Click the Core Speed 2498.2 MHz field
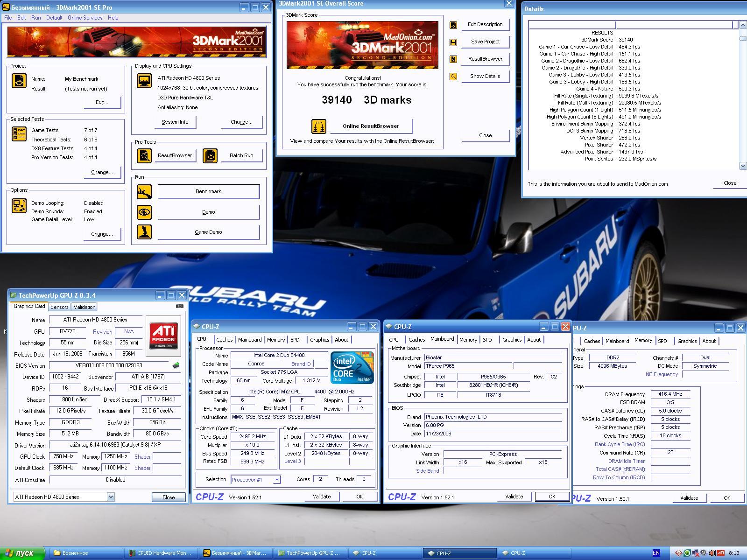The height and width of the screenshot is (560, 747). tap(253, 437)
